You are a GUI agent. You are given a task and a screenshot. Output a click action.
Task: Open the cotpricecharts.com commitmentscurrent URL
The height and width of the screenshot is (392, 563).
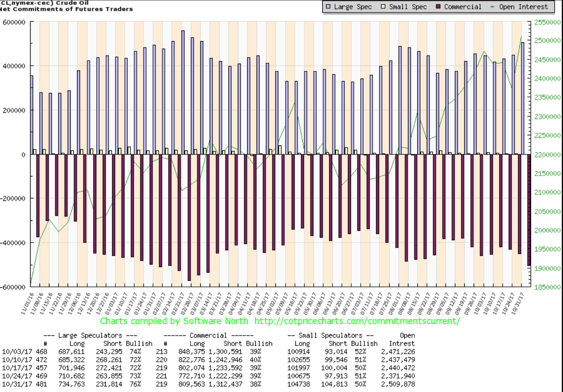[357, 321]
